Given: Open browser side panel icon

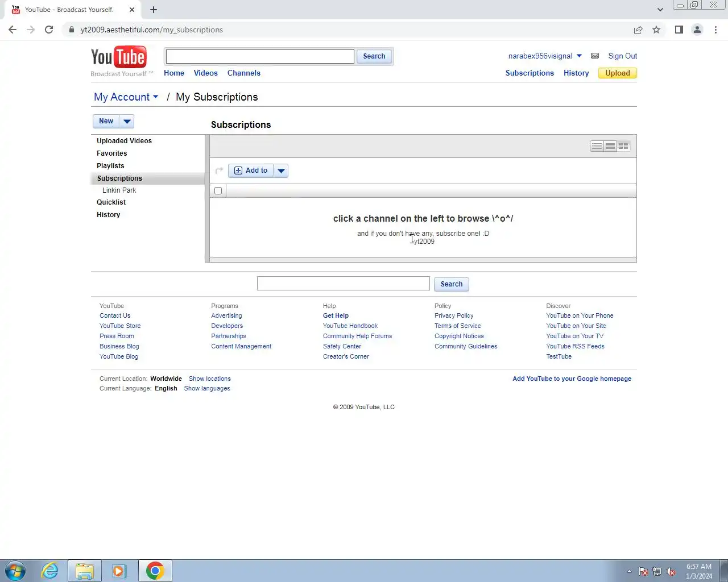Looking at the screenshot, I should coord(679,30).
